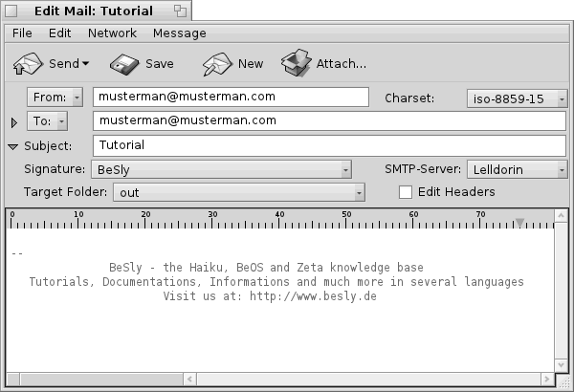Open the Network menu
574x392 pixels.
pyautogui.click(x=112, y=33)
